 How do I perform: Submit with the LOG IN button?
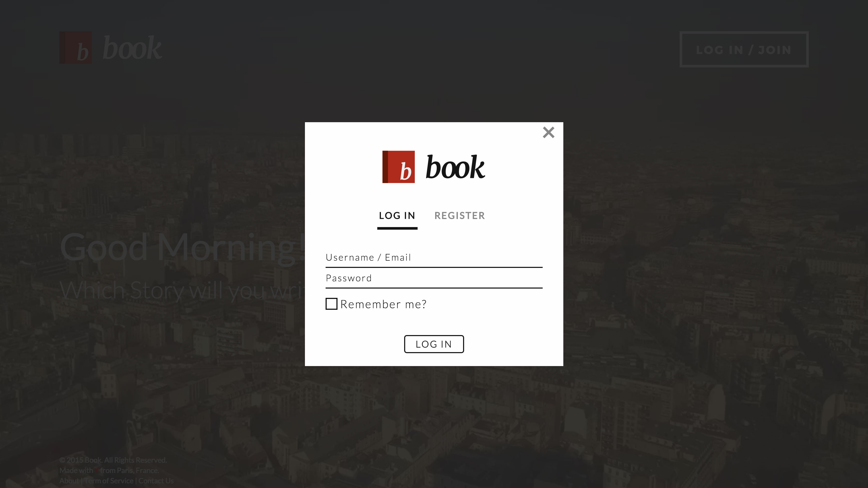point(434,344)
